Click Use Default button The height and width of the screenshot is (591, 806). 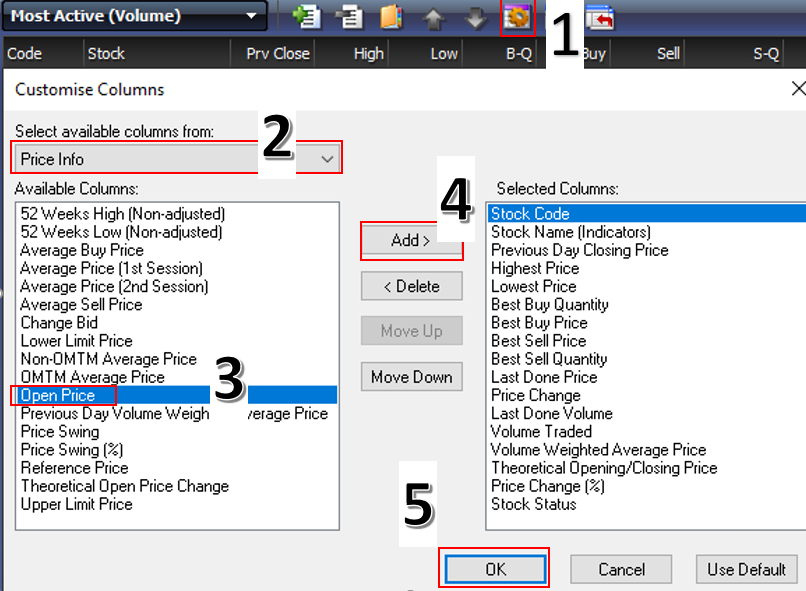[x=746, y=569]
